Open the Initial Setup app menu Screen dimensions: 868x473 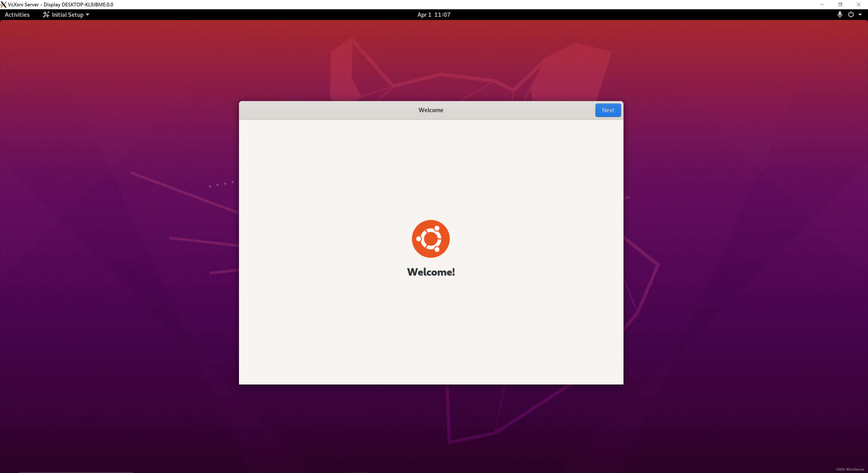point(66,14)
